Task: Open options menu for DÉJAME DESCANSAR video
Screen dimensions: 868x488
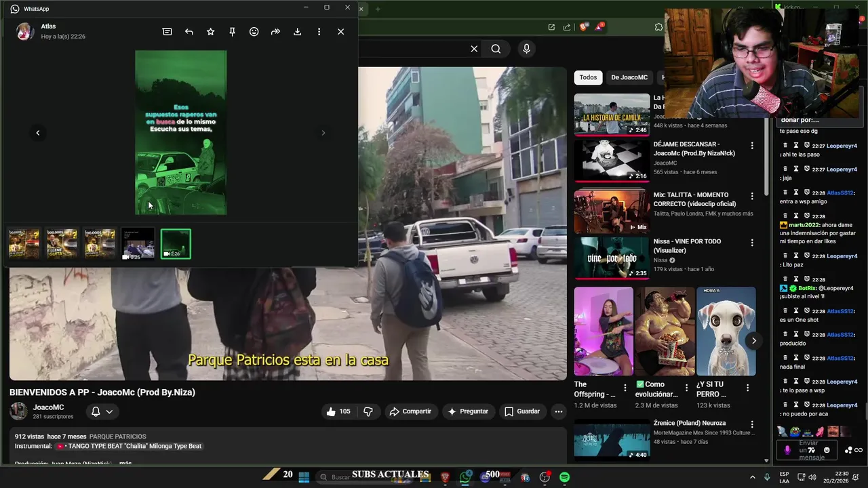Action: coord(751,146)
